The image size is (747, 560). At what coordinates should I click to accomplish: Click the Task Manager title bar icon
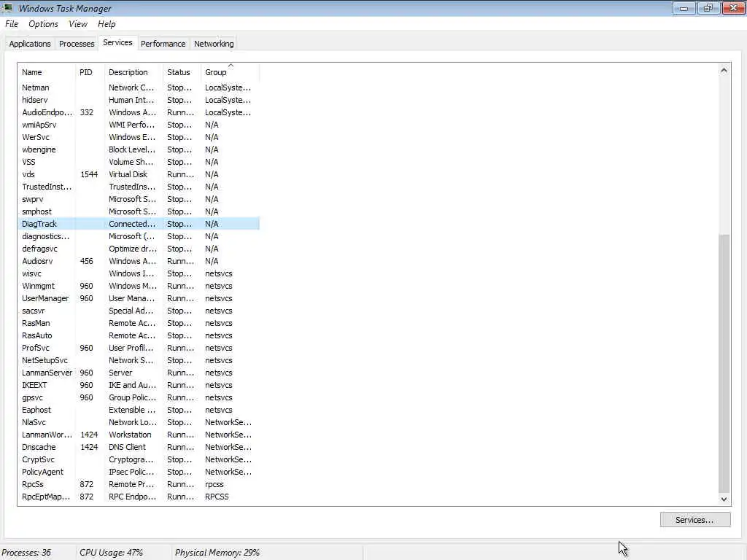tap(7, 7)
